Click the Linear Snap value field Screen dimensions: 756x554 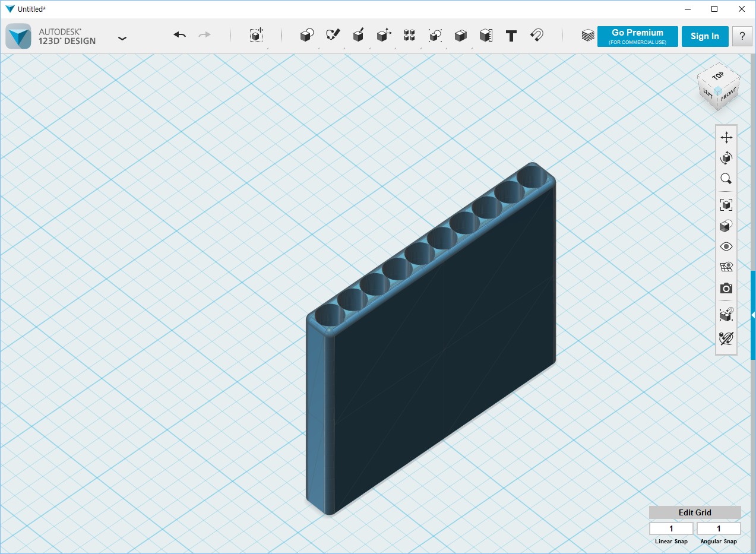[x=671, y=528]
